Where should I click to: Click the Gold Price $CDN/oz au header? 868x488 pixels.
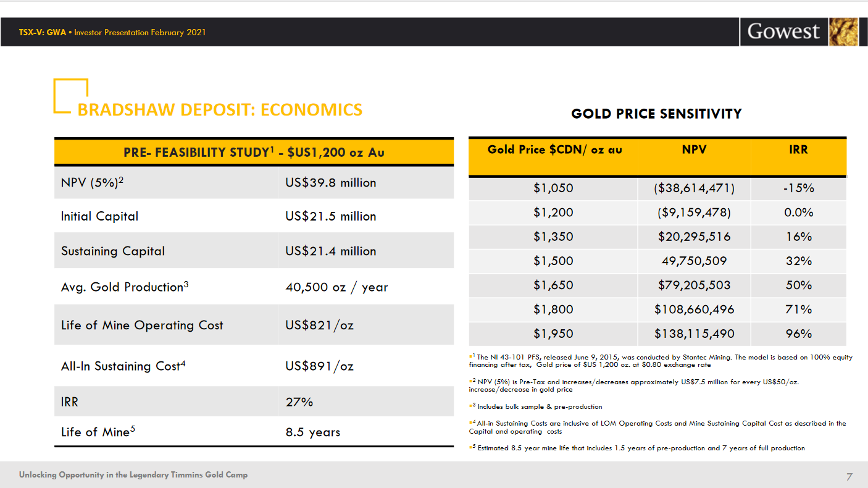coord(554,149)
